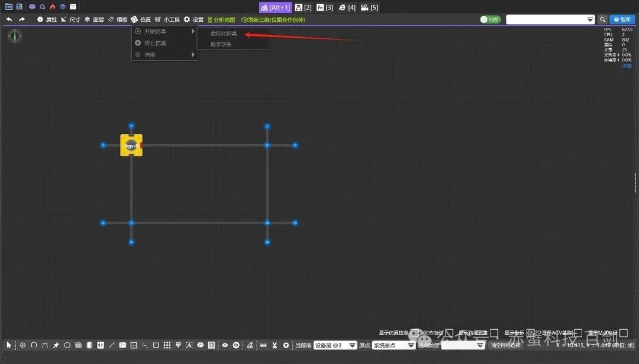The image size is (639, 364).
Task: Switch to the [Alt+1] view tab
Action: coord(276,7)
